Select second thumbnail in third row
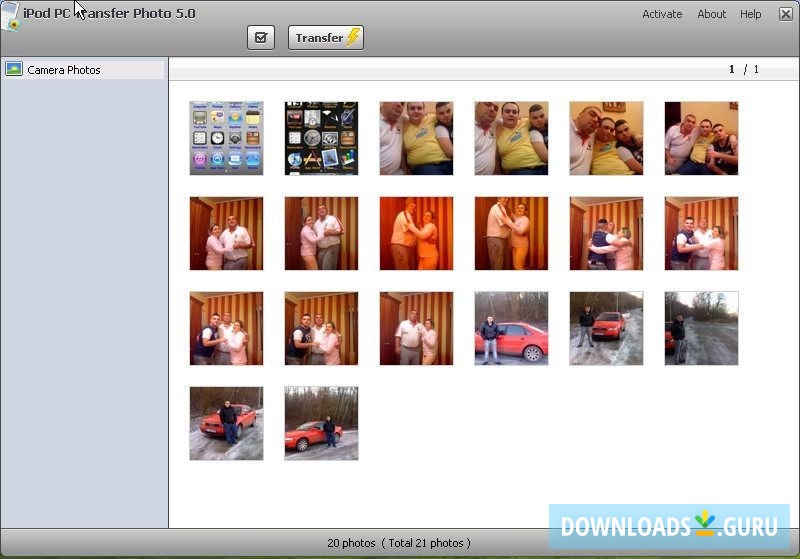The image size is (800, 559). (x=321, y=328)
